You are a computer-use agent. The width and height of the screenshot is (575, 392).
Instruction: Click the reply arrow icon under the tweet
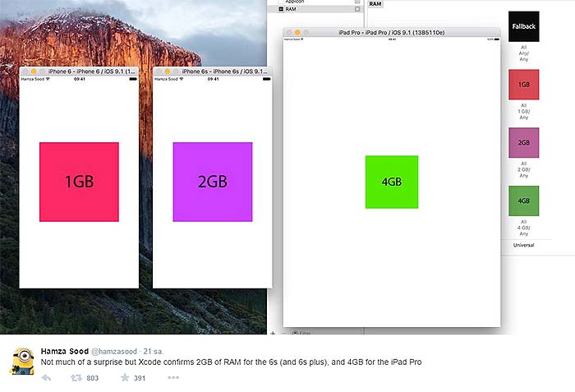47,378
